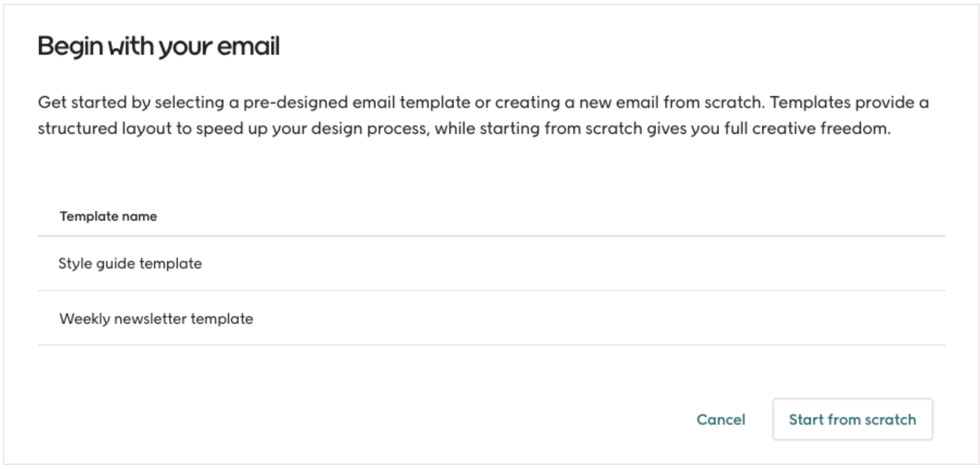Image resolution: width=980 pixels, height=469 pixels.
Task: Sort templates by Template name header
Action: [x=108, y=216]
